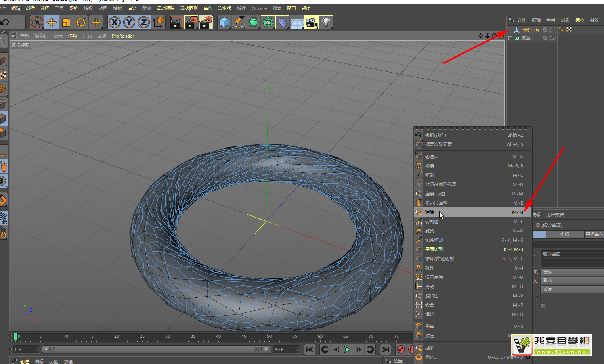Viewport: 604px width, 364px height.
Task: Open Render Settings gear clapperboard icon
Action: click(x=206, y=22)
